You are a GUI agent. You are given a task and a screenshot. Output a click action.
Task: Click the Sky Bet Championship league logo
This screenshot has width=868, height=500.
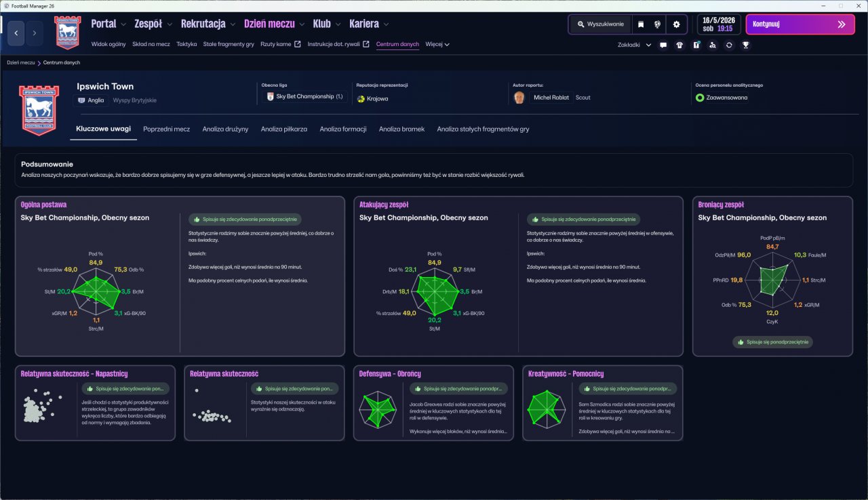pyautogui.click(x=269, y=97)
